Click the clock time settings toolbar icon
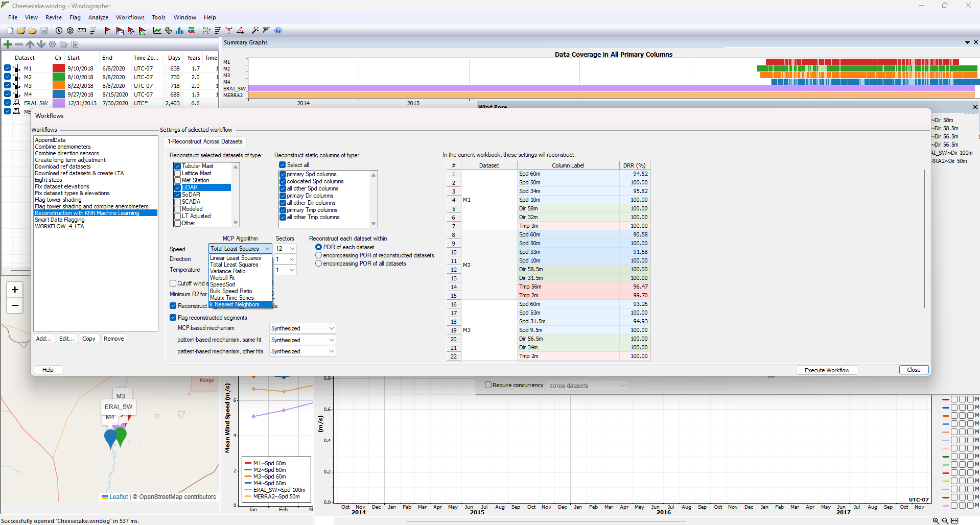Image resolution: width=980 pixels, height=525 pixels. (59, 30)
